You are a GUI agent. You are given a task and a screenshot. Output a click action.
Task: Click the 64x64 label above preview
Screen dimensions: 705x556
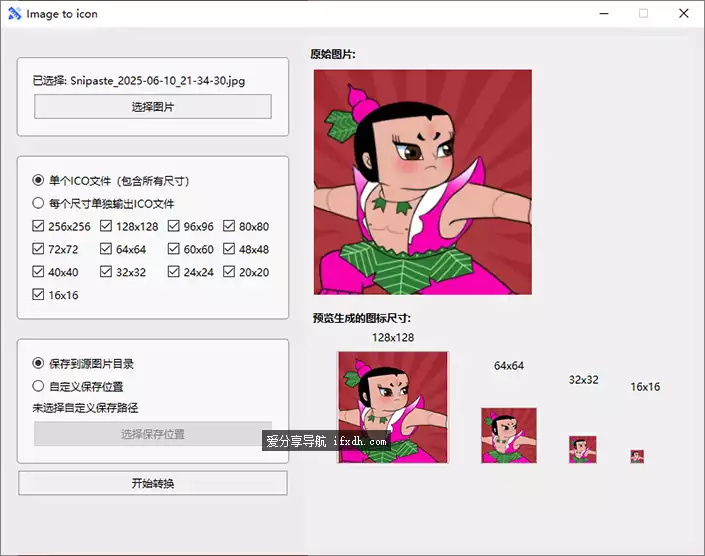click(509, 366)
